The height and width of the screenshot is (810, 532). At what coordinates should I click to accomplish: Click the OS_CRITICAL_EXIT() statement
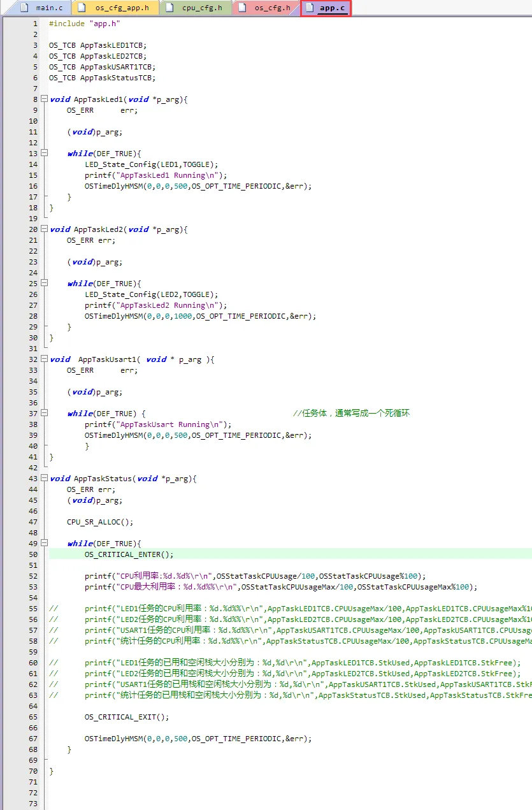coord(127,717)
